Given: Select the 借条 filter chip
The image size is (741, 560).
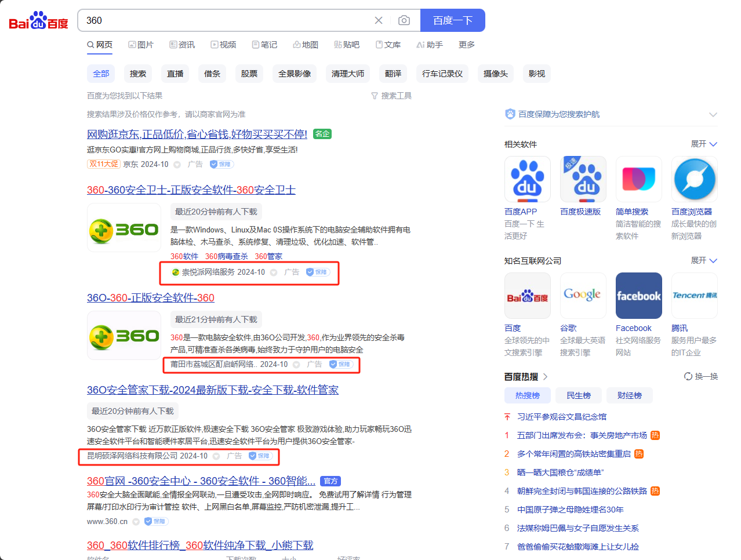Looking at the screenshot, I should coord(212,74).
